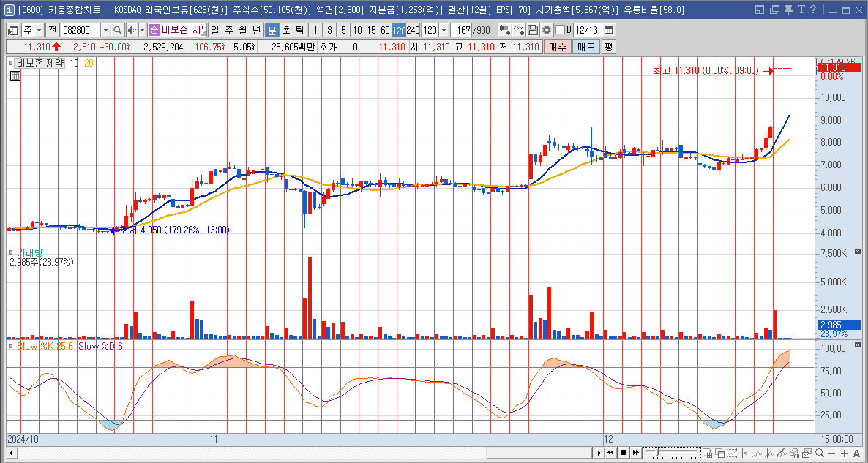868x463 pixels.
Task: Click the overlapping windows icon at bottom
Action: coord(719,453)
